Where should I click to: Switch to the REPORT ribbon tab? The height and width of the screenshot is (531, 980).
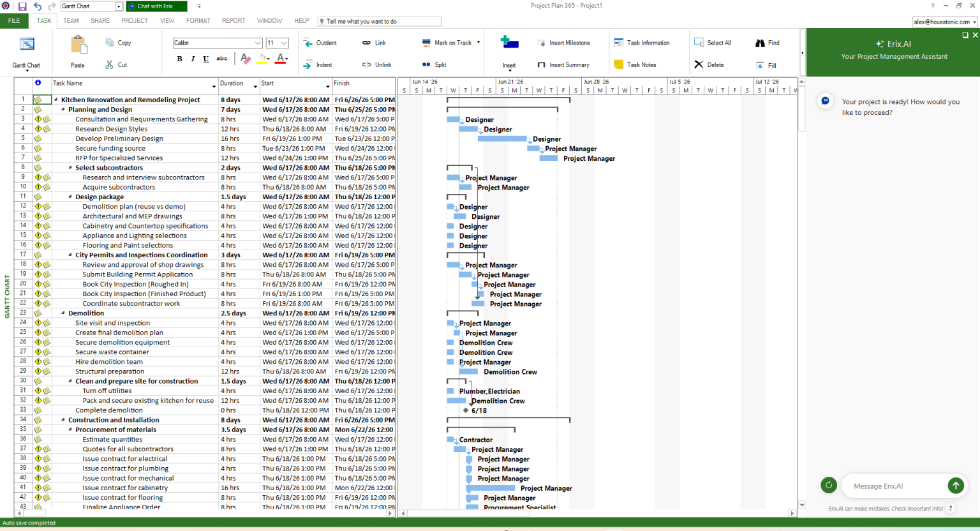point(234,21)
